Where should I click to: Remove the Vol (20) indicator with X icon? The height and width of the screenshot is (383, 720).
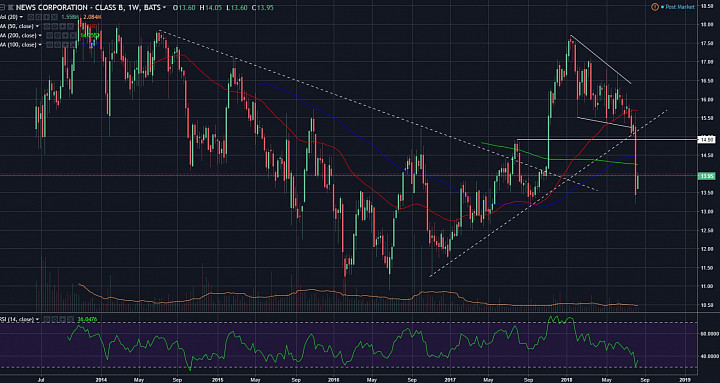click(x=54, y=17)
